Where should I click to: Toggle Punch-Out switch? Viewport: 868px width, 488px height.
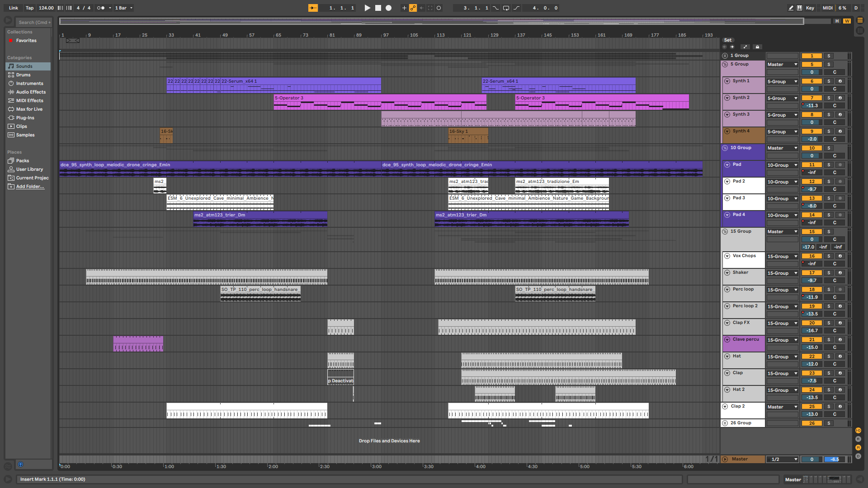[516, 8]
